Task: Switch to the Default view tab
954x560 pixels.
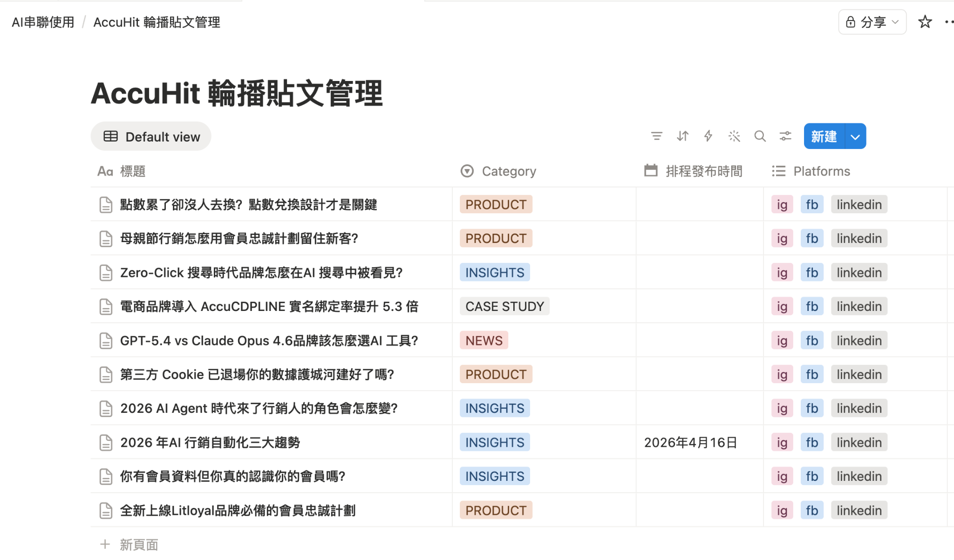Action: tap(151, 136)
